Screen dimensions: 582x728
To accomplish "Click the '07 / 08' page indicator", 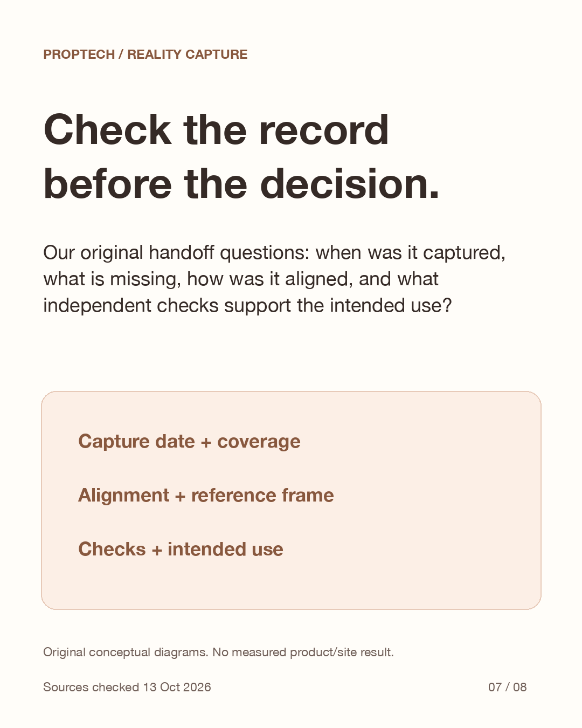I will click(507, 687).
